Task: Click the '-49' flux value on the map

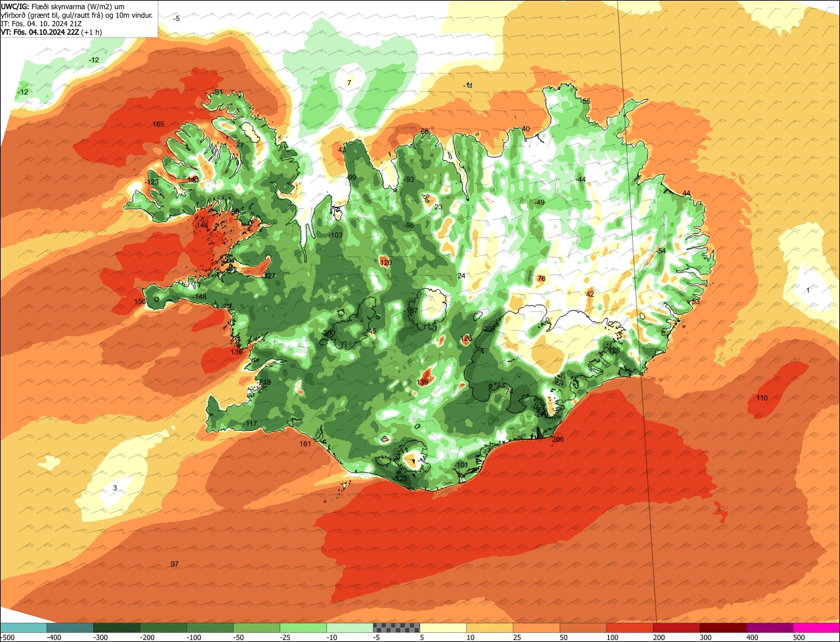Action: pos(539,203)
